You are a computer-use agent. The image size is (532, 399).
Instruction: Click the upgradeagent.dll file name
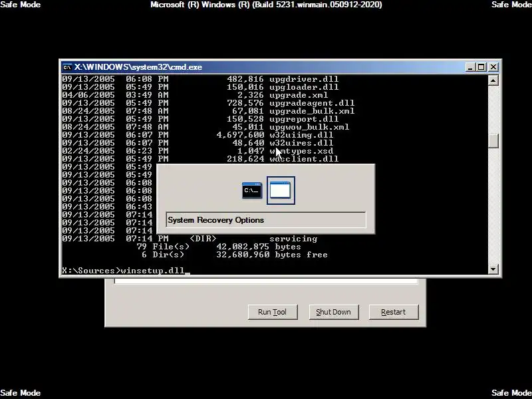click(x=312, y=103)
